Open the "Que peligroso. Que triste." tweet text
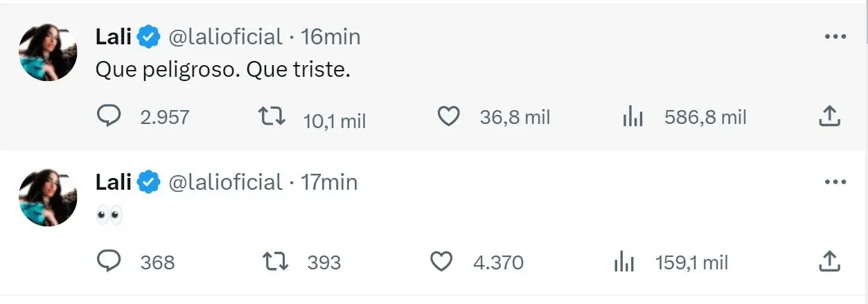The width and height of the screenshot is (868, 304). (x=222, y=71)
